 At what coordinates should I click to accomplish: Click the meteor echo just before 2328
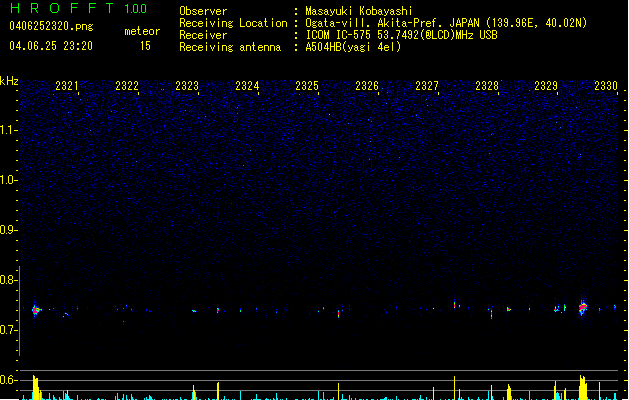tap(491, 313)
